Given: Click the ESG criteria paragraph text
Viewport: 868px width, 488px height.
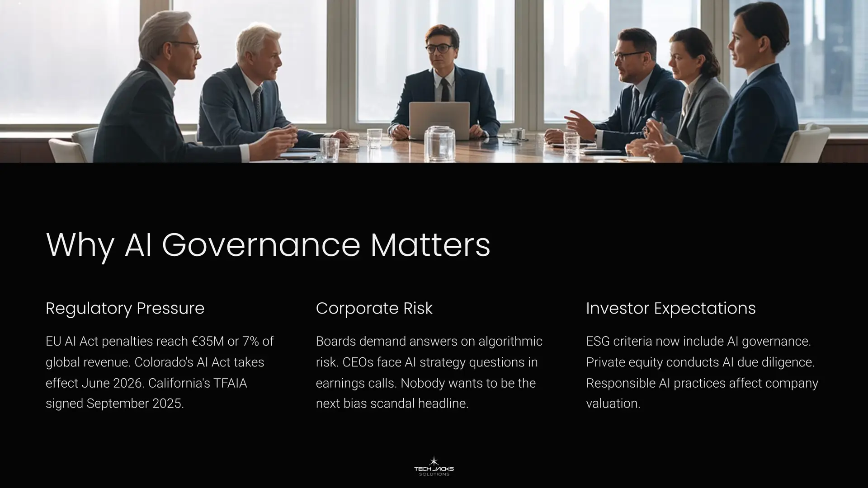Looking at the screenshot, I should pos(702,372).
